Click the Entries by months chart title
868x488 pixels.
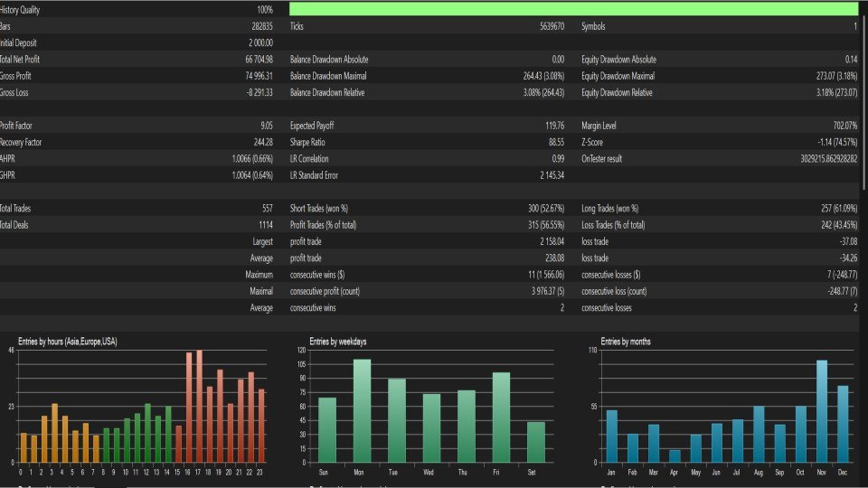pyautogui.click(x=626, y=342)
